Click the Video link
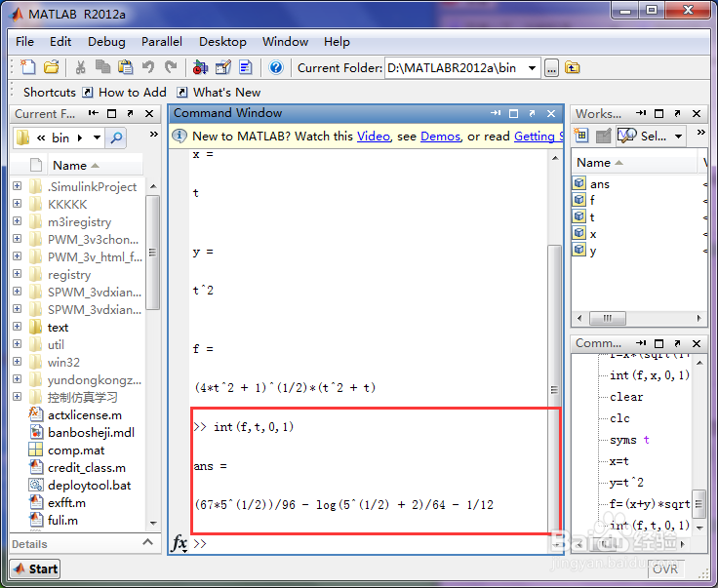 374,137
